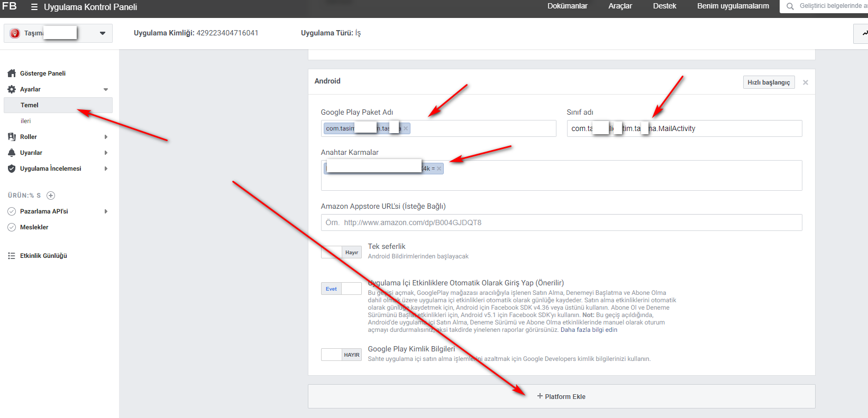Click the Uygulama Türü: İş text
The image size is (868, 418).
click(x=331, y=33)
